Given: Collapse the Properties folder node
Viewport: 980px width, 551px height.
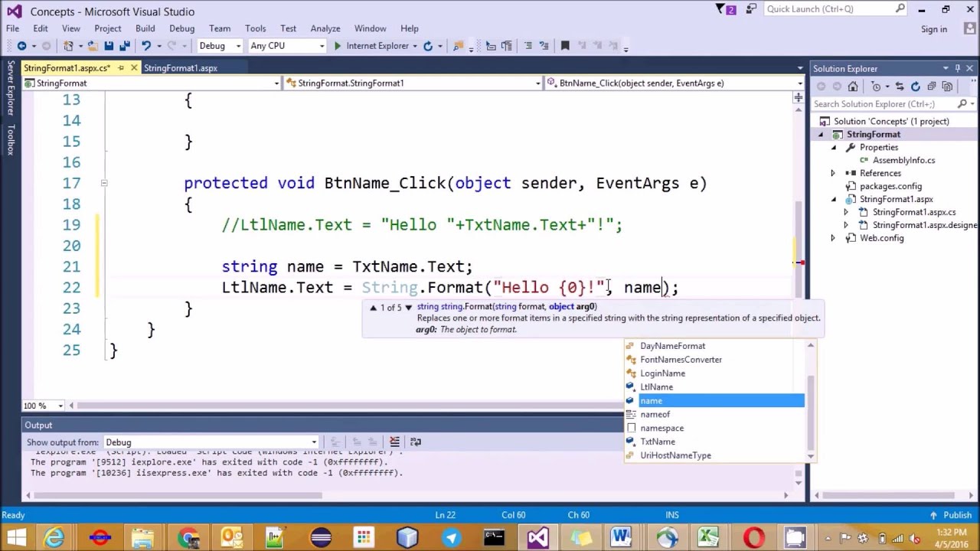Looking at the screenshot, I should pos(834,148).
